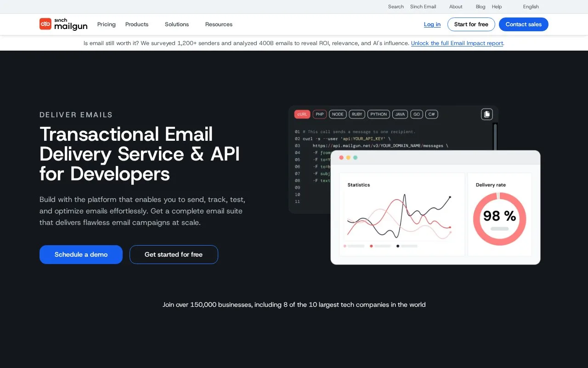Expand the Resources navigation menu

pyautogui.click(x=219, y=24)
